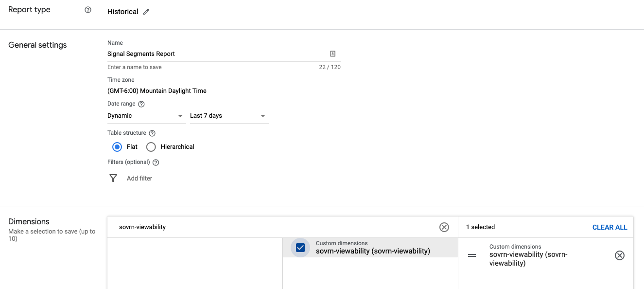Uncheck the sovrn-viewability custom dimension
This screenshot has height=289, width=644.
[x=300, y=247]
